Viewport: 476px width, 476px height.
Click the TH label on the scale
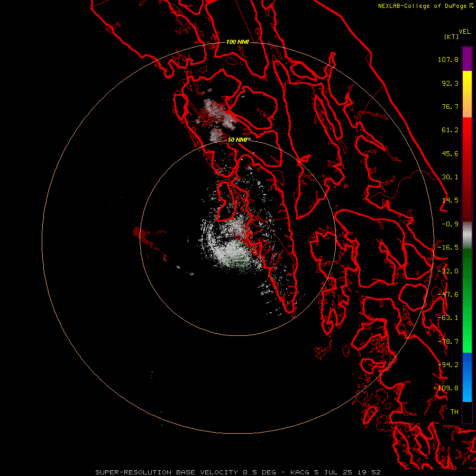tap(454, 412)
